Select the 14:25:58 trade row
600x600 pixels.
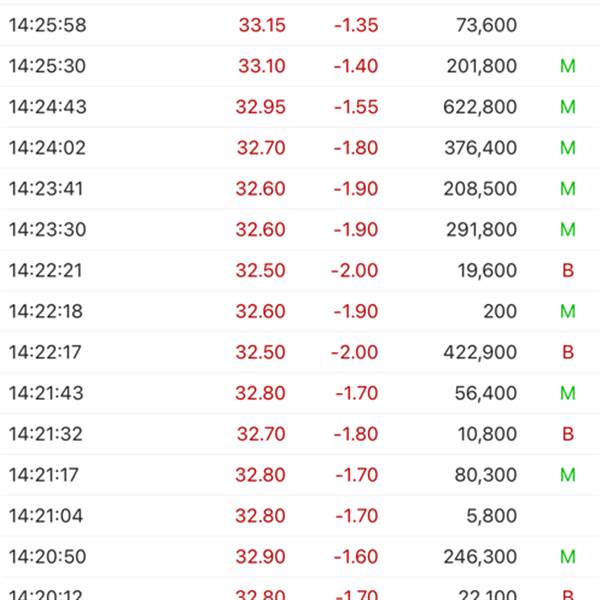(x=300, y=25)
